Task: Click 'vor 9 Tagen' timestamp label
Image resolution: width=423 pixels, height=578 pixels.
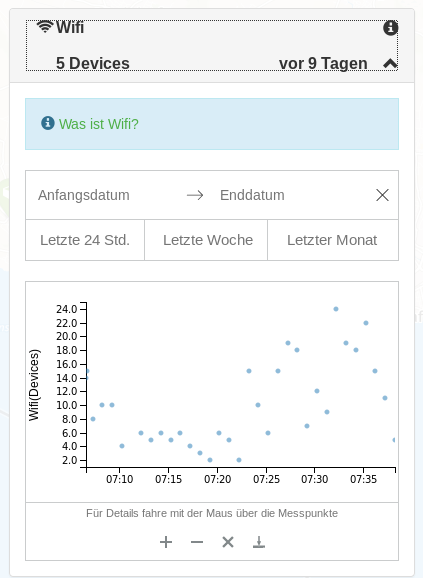Action: pyautogui.click(x=323, y=63)
